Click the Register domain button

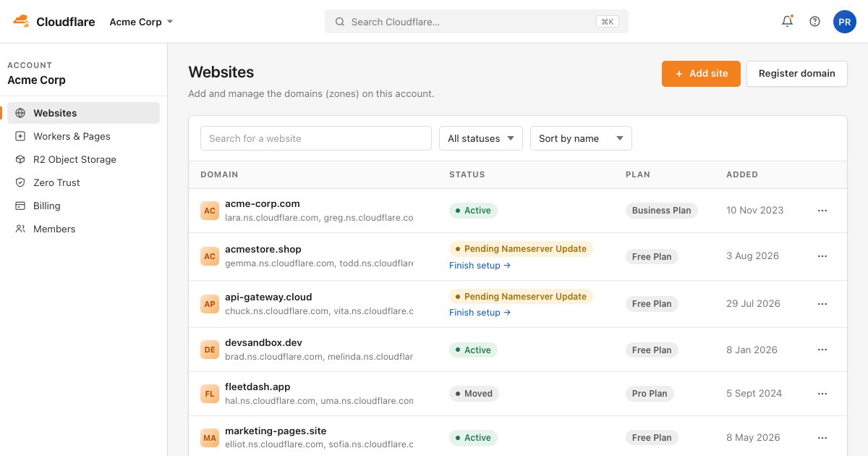[x=797, y=74]
